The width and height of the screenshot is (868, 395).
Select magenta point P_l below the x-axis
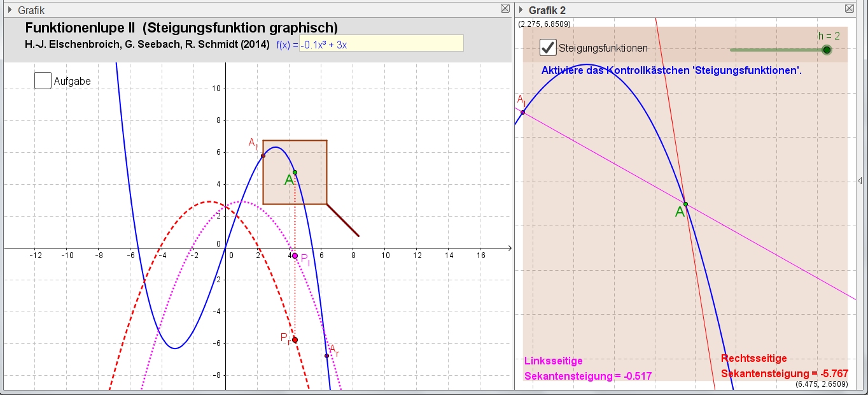pyautogui.click(x=295, y=255)
